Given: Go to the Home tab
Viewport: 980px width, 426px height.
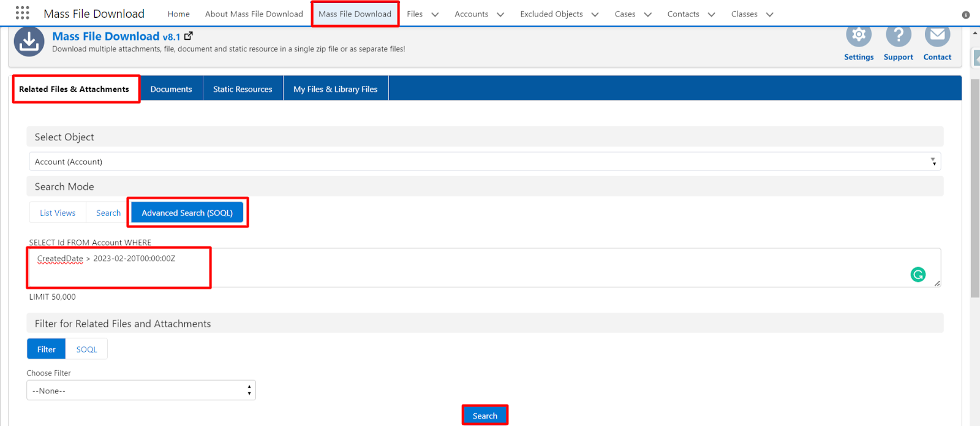Looking at the screenshot, I should coord(178,14).
